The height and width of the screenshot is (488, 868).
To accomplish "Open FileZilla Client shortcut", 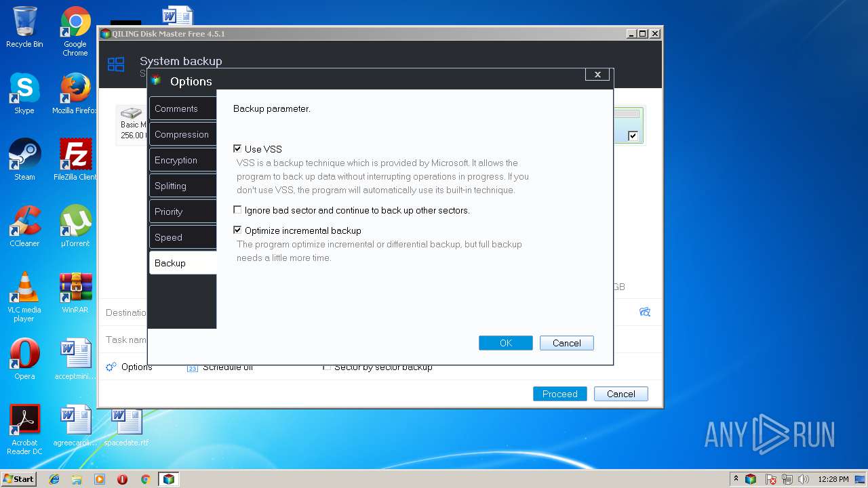I will point(75,160).
